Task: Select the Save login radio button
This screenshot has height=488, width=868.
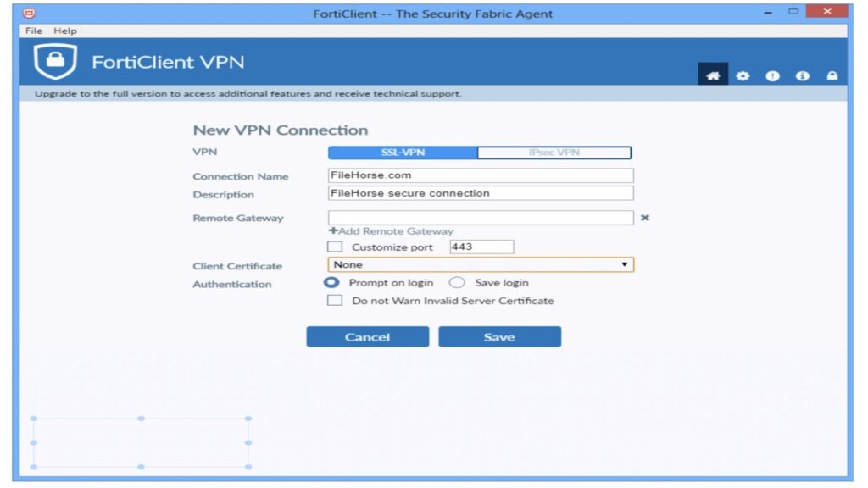Action: click(457, 283)
